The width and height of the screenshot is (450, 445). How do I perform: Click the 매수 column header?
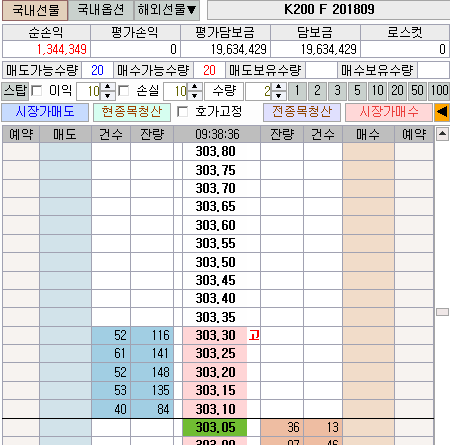pos(368,134)
